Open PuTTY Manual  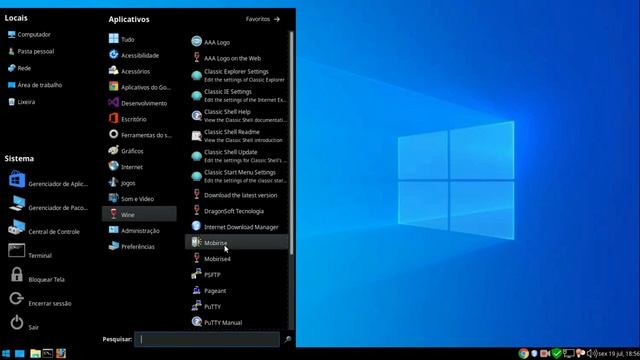tap(237, 322)
